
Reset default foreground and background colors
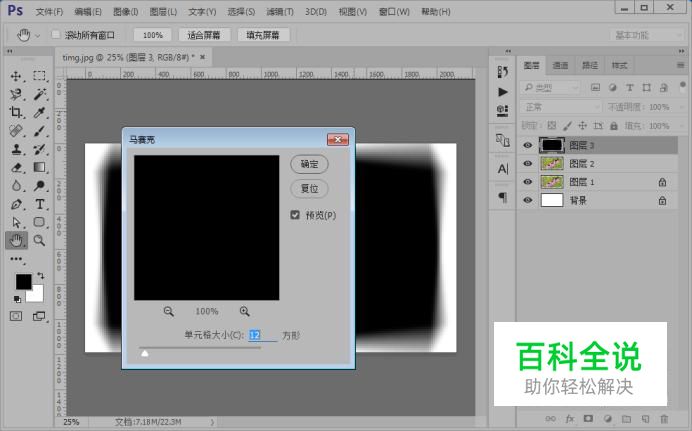coord(17,299)
